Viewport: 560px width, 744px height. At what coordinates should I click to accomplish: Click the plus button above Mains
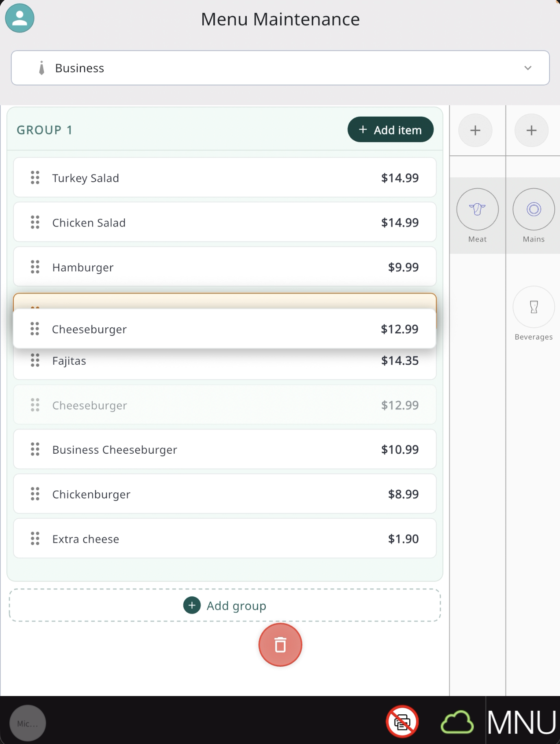click(x=532, y=131)
